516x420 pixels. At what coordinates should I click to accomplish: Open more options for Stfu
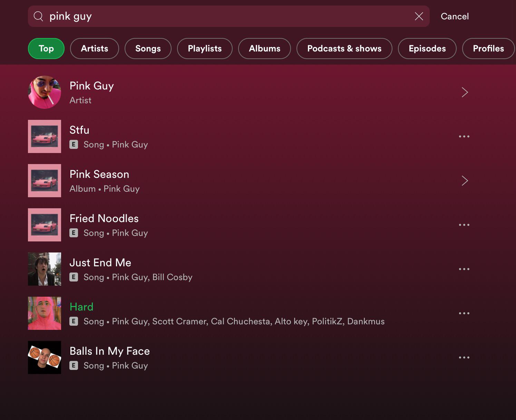pos(464,136)
